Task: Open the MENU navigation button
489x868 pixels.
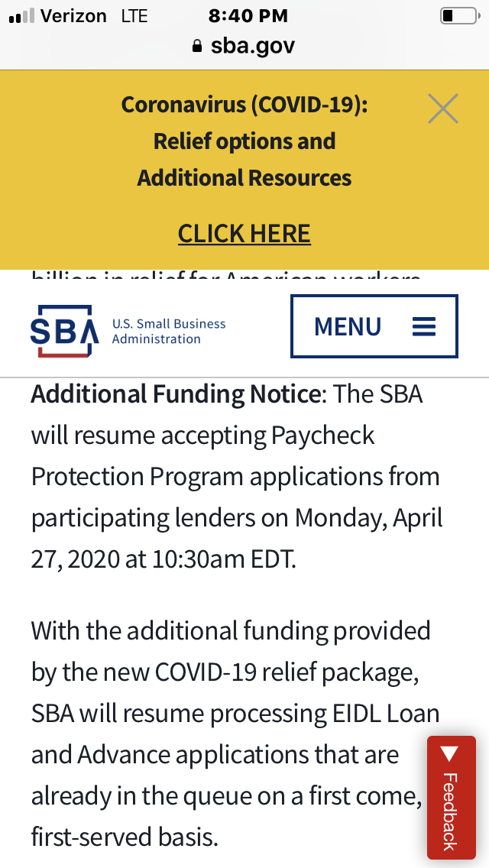Action: tap(374, 326)
